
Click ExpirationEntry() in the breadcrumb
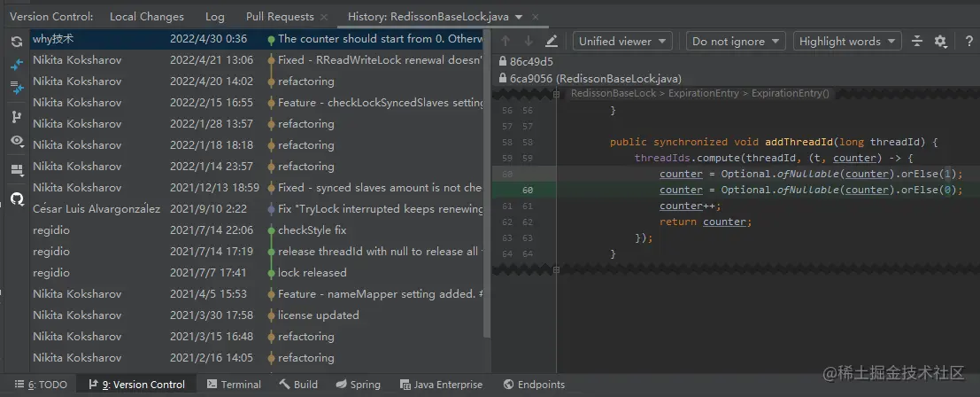click(790, 94)
